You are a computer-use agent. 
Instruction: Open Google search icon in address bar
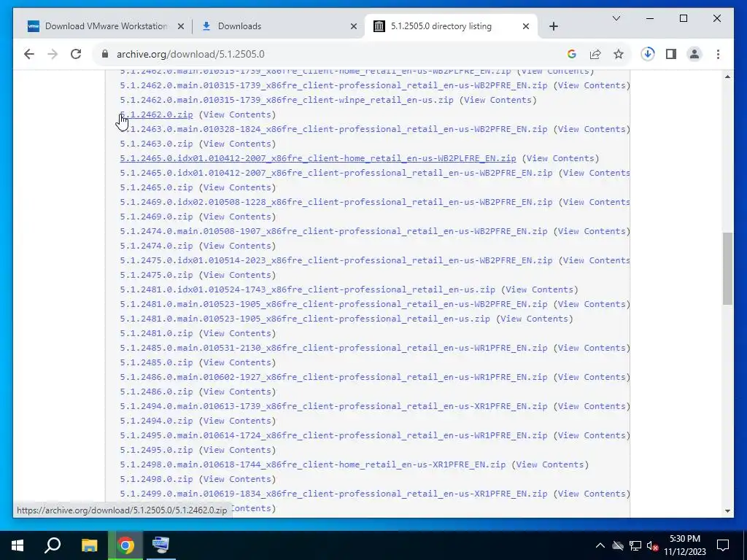click(572, 54)
